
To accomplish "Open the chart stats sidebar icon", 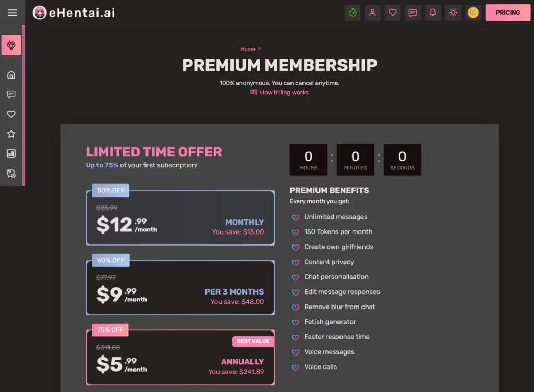I will [x=11, y=153].
